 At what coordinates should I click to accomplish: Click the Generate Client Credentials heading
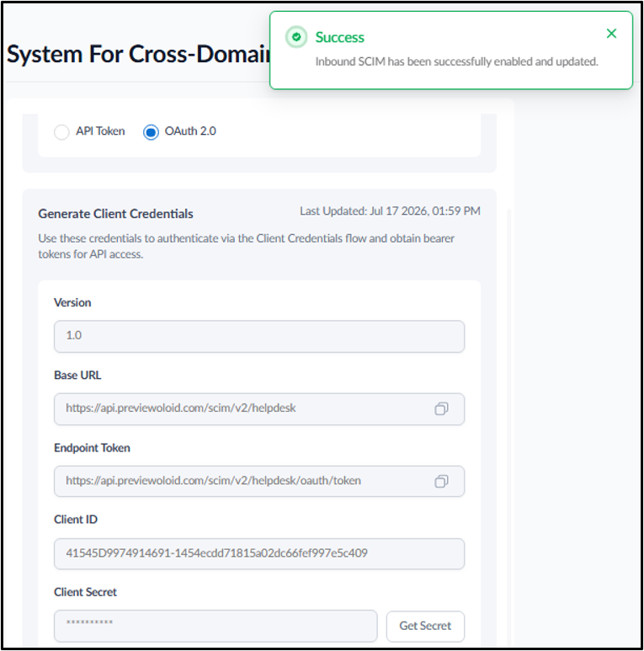116,214
